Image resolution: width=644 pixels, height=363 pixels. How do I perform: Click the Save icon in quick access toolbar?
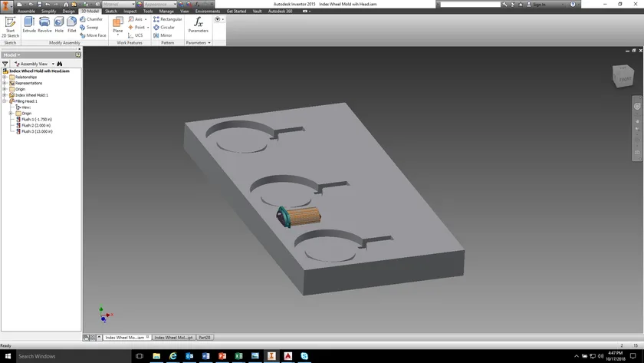click(39, 4)
